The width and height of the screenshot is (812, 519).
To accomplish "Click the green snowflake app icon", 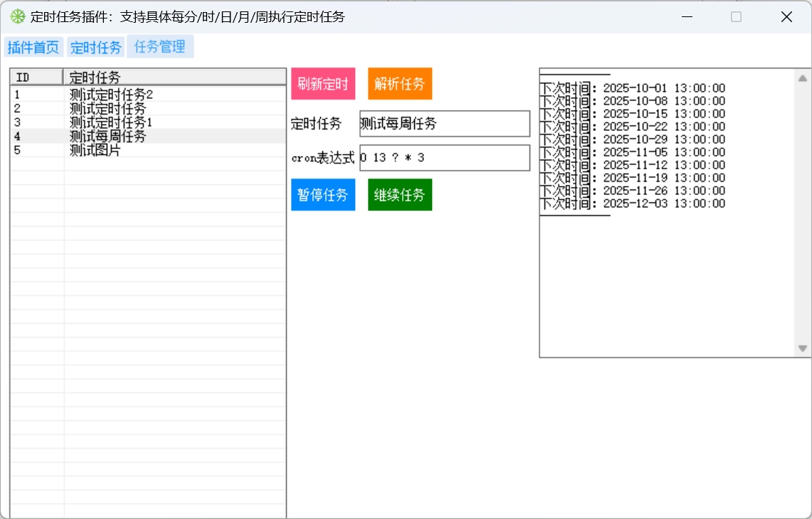I will [x=18, y=16].
